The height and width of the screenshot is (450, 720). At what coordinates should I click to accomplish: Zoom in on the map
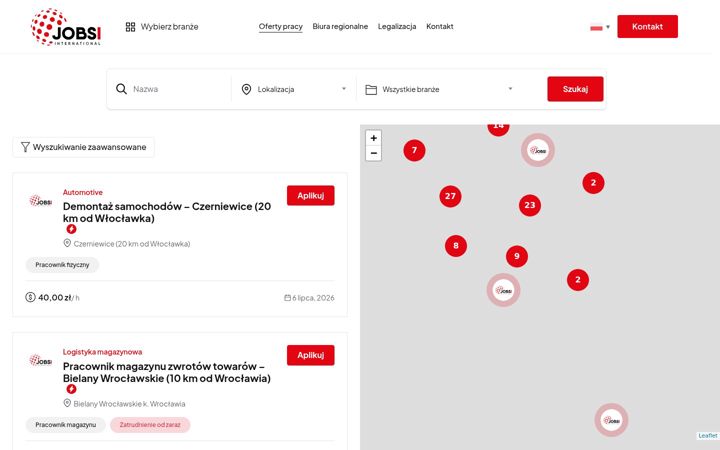tap(373, 138)
